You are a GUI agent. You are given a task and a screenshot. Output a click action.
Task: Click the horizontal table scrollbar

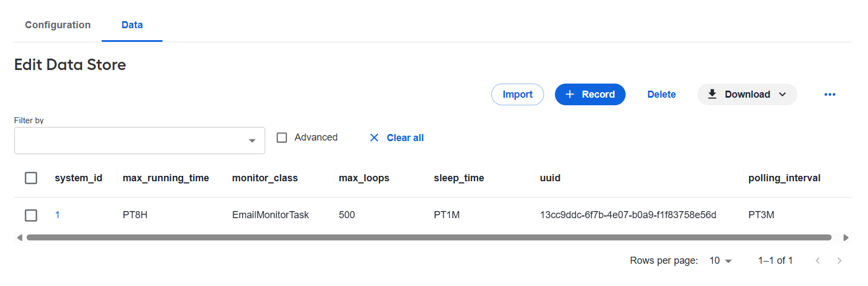(429, 237)
